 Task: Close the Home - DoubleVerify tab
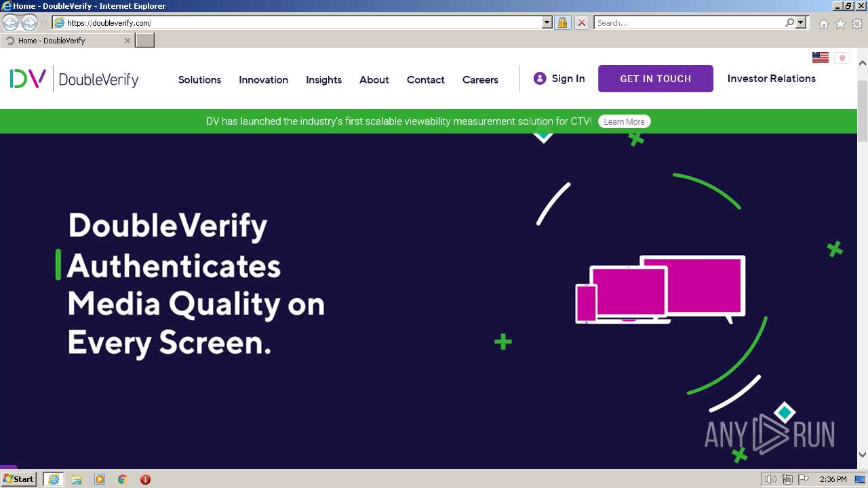pos(127,41)
